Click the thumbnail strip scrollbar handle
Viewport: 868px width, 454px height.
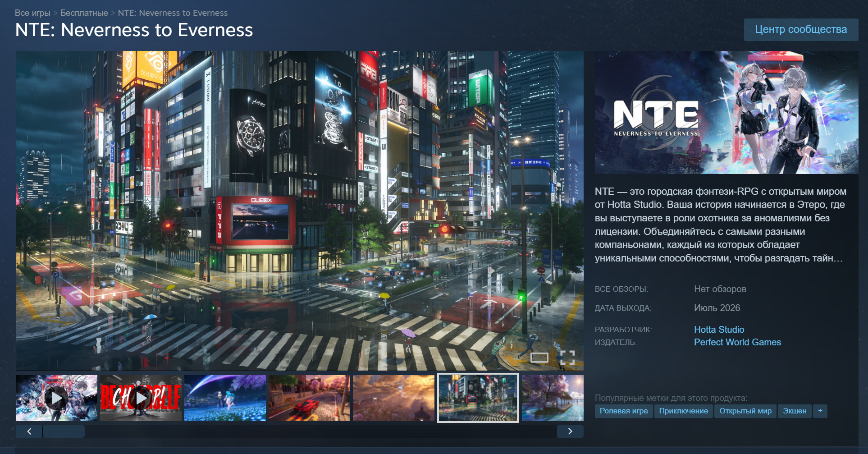(64, 431)
